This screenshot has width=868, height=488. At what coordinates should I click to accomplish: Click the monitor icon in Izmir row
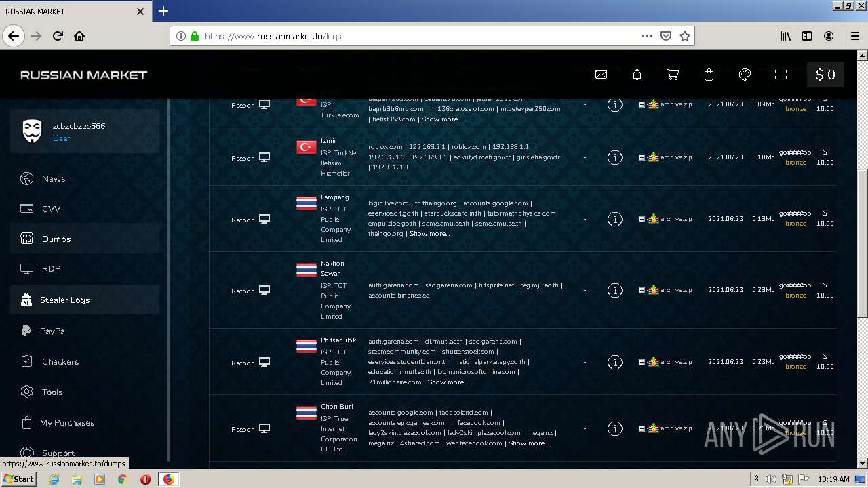tap(264, 157)
